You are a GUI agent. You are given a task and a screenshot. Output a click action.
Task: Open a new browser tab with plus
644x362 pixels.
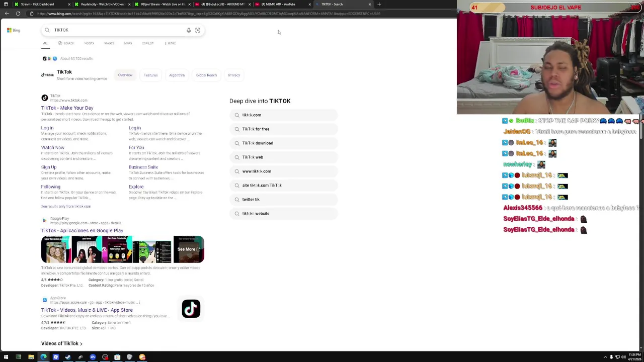click(x=379, y=4)
